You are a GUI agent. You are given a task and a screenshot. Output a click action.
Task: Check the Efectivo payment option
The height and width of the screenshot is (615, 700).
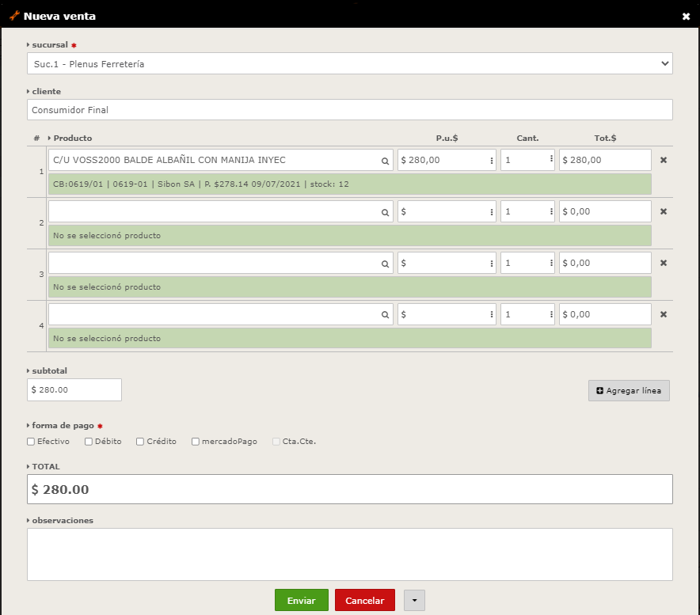31,442
